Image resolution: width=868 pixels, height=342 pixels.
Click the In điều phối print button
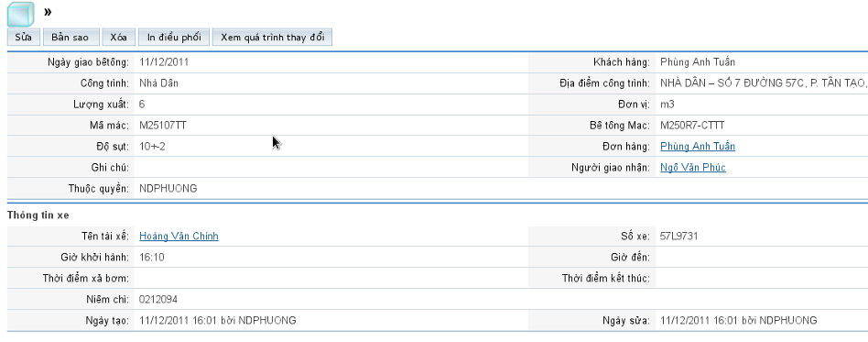pos(174,38)
